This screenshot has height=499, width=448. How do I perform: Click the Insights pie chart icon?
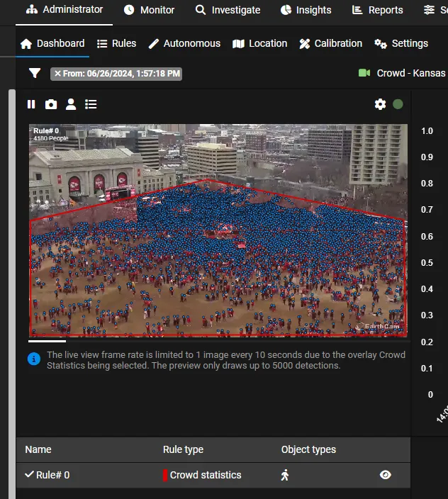[286, 10]
